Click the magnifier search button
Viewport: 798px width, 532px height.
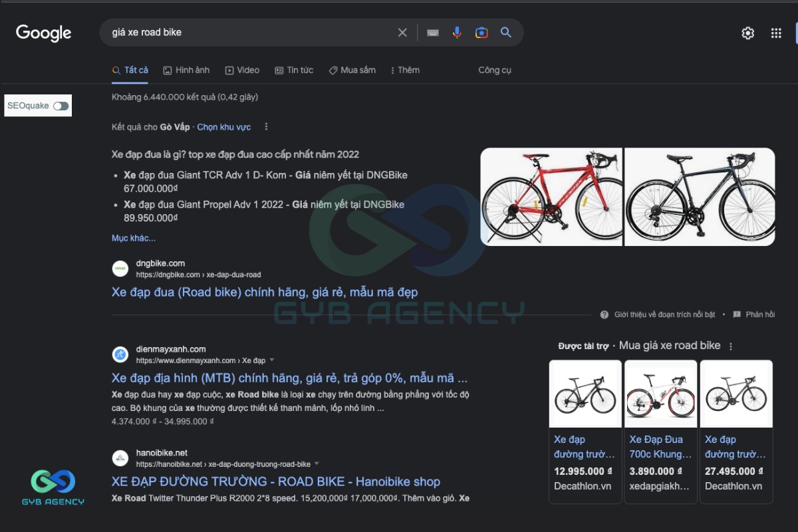tap(506, 33)
